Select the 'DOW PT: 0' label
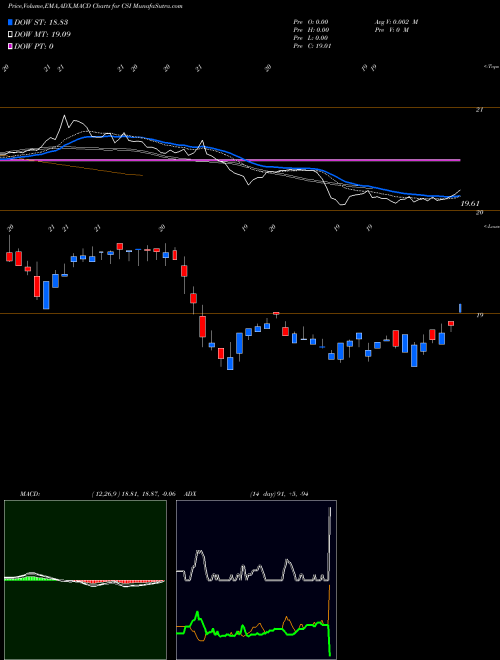This screenshot has width=500, height=660. tap(33, 46)
